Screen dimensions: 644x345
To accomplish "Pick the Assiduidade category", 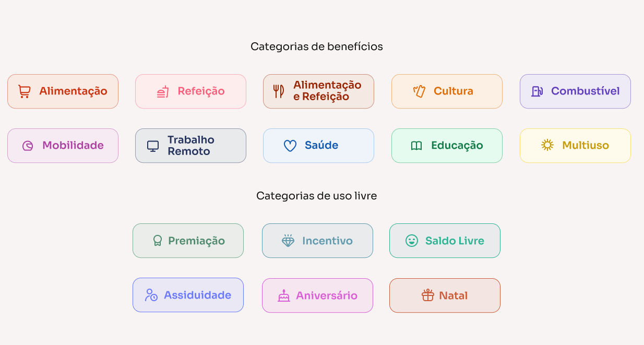I will click(188, 295).
